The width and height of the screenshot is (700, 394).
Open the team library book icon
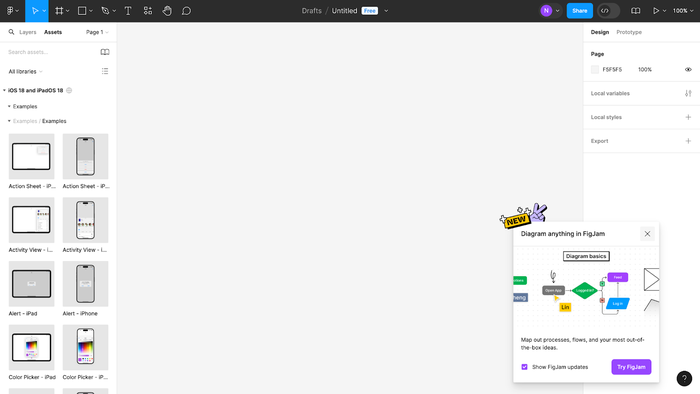pos(105,52)
